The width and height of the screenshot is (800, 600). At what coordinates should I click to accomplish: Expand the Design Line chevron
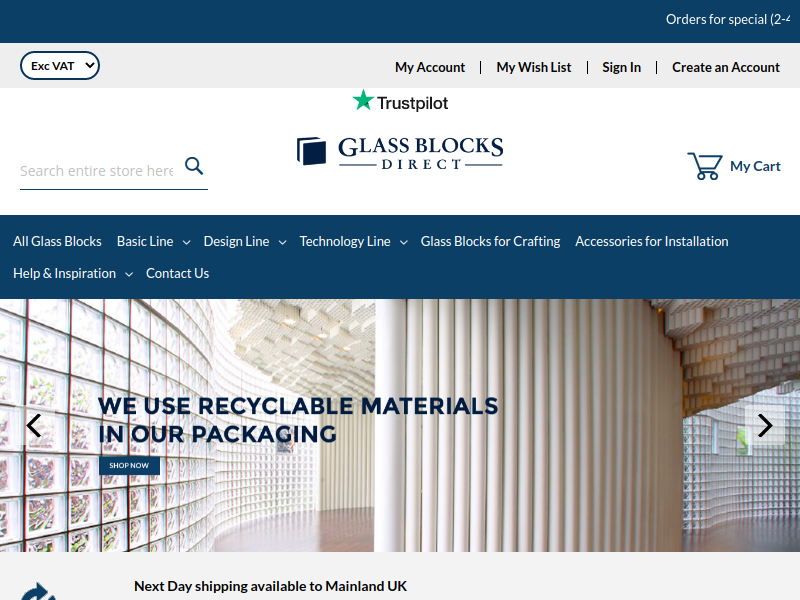[282, 242]
